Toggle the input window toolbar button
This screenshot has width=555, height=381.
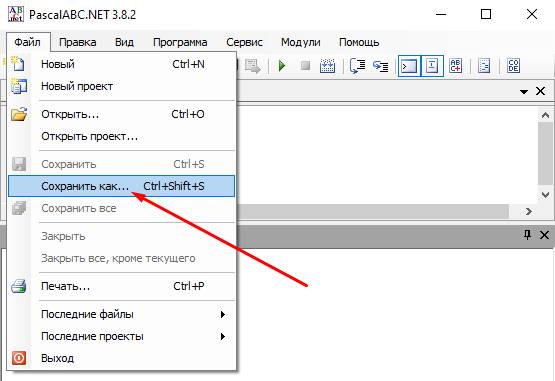432,66
